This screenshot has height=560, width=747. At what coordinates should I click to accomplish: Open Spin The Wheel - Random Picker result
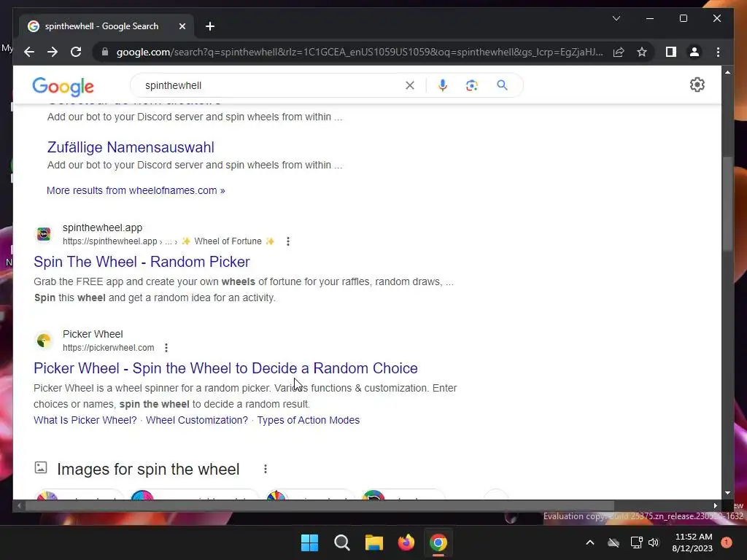(142, 262)
